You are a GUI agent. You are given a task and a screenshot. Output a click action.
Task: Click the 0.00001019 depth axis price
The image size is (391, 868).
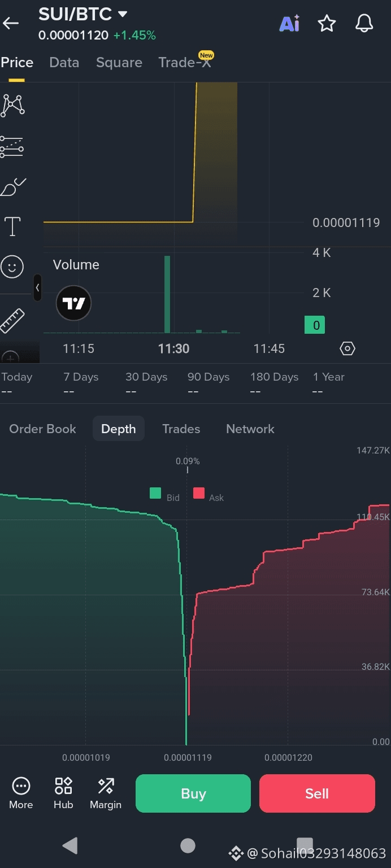[x=86, y=757]
